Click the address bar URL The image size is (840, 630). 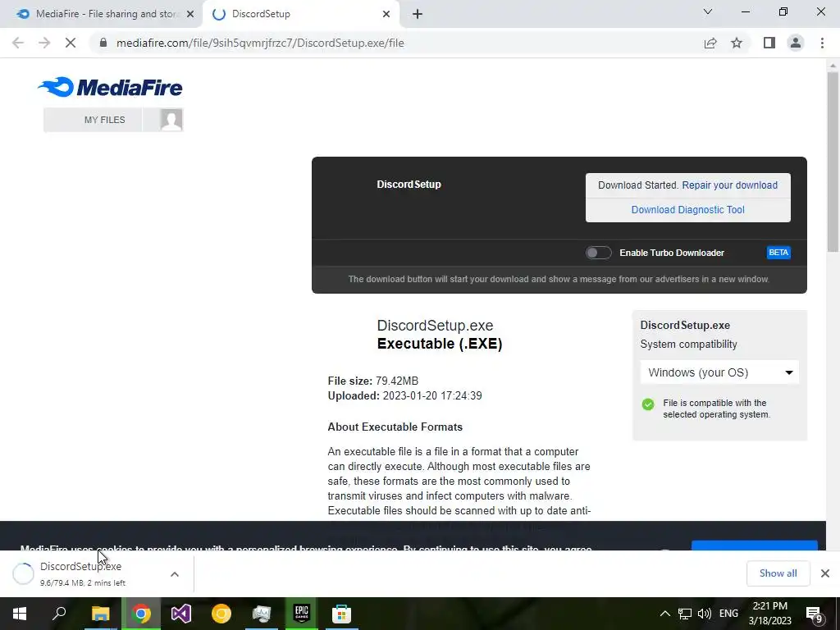pos(260,43)
